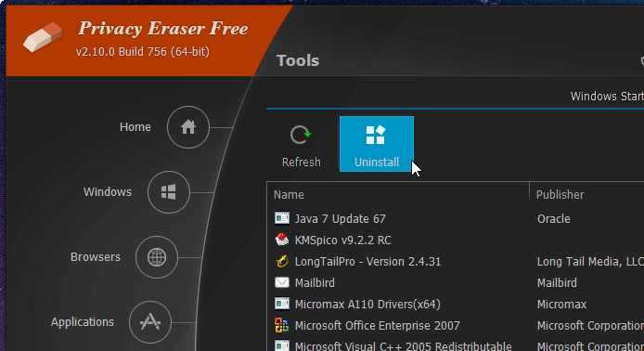644x351 pixels.
Task: Click the Micromax publisher cell
Action: [x=561, y=305]
